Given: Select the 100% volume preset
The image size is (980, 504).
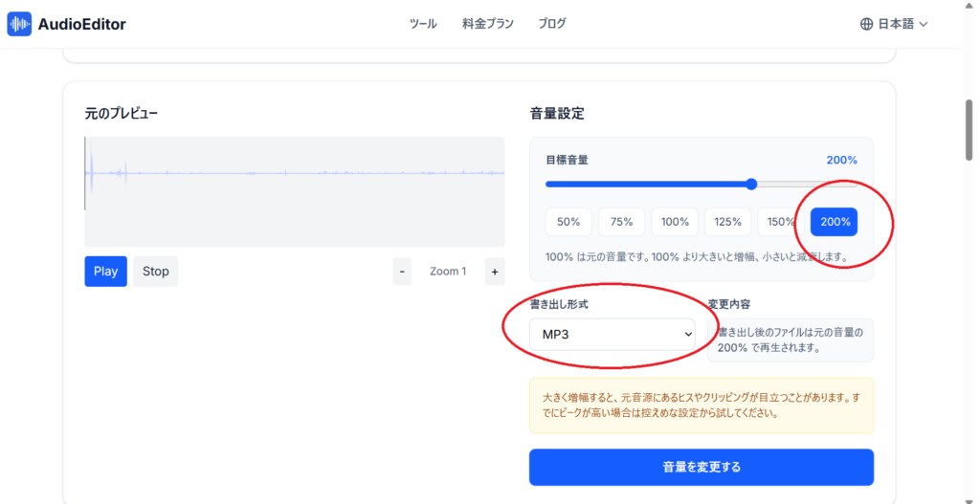Looking at the screenshot, I should 675,222.
